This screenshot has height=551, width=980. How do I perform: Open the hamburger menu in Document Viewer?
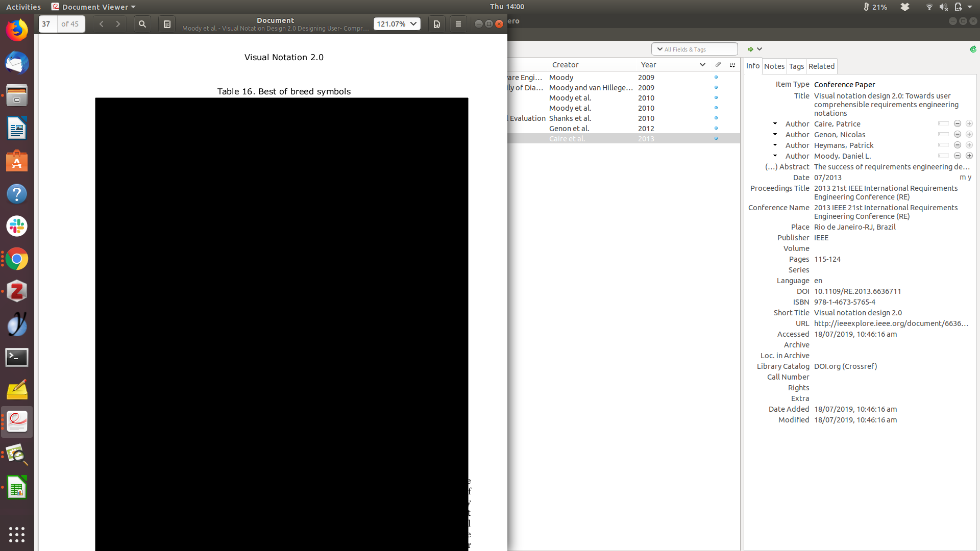(x=458, y=24)
